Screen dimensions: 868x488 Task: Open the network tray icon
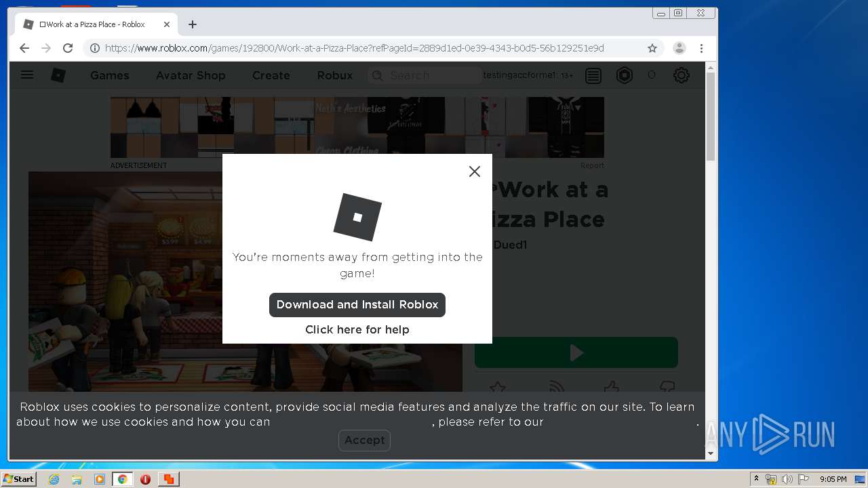[x=771, y=479]
